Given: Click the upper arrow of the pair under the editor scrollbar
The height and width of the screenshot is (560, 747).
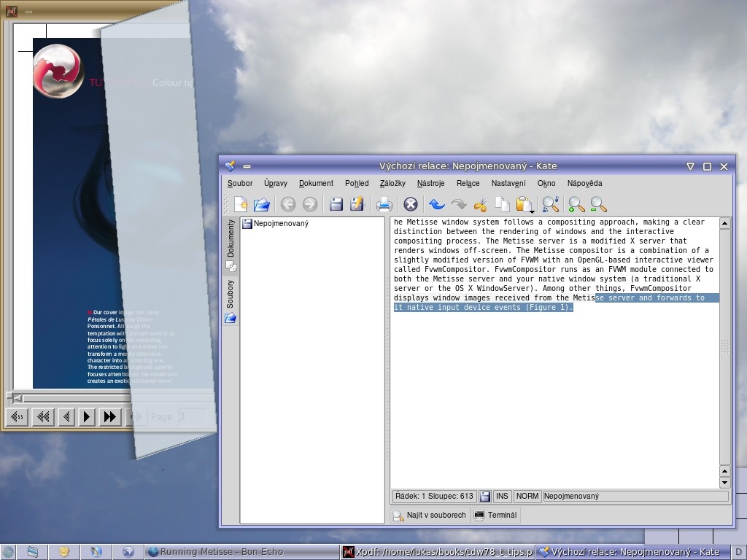Looking at the screenshot, I should click(724, 472).
